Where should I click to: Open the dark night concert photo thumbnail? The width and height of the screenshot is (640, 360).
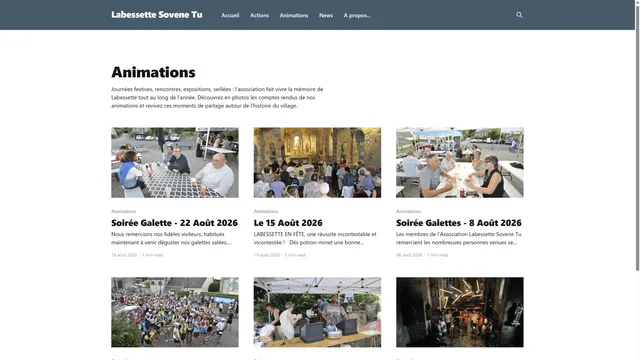[x=460, y=312]
